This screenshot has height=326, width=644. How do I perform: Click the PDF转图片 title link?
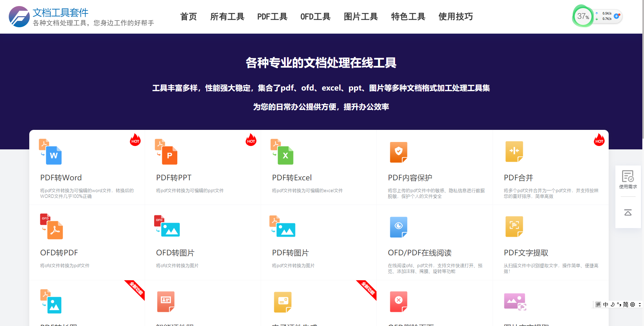click(x=290, y=253)
